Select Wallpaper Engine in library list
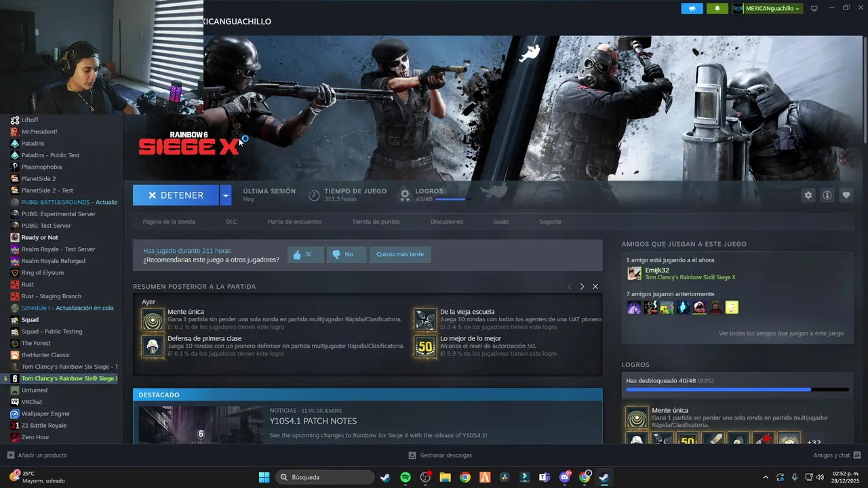Image resolution: width=868 pixels, height=488 pixels. tap(45, 413)
